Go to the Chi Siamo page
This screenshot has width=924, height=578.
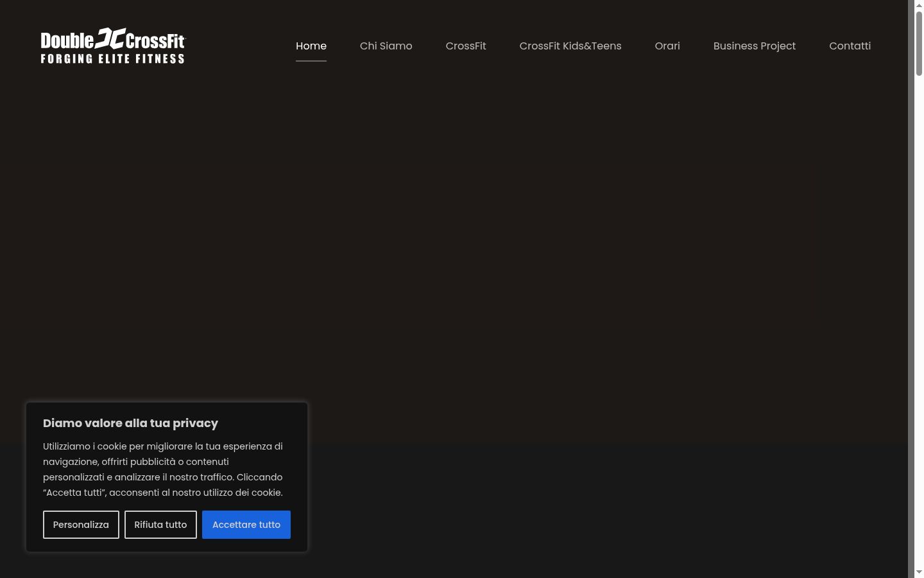click(x=386, y=46)
